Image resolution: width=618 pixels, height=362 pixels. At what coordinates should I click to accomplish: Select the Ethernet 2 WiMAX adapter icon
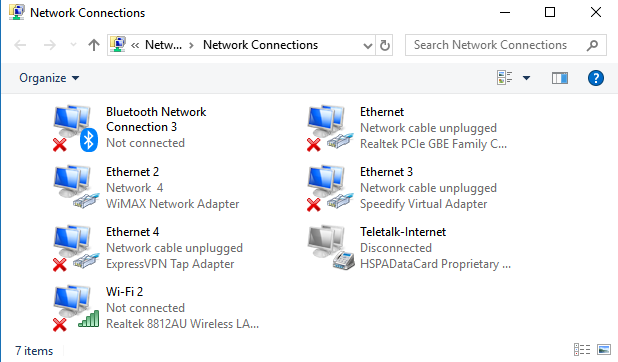[x=75, y=187]
